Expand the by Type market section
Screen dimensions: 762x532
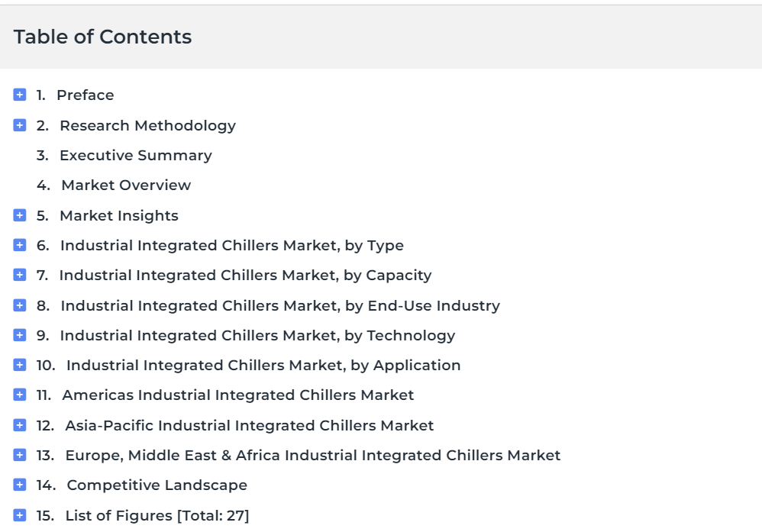click(x=19, y=245)
